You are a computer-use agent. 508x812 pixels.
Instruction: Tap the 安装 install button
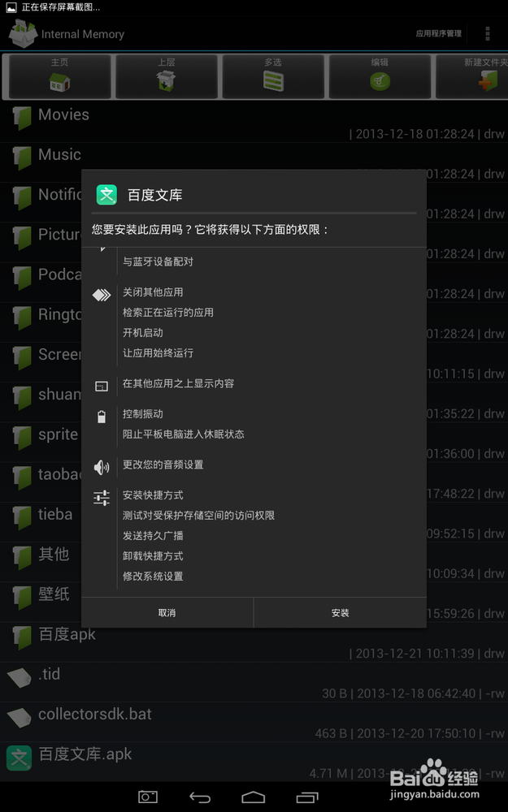[340, 612]
